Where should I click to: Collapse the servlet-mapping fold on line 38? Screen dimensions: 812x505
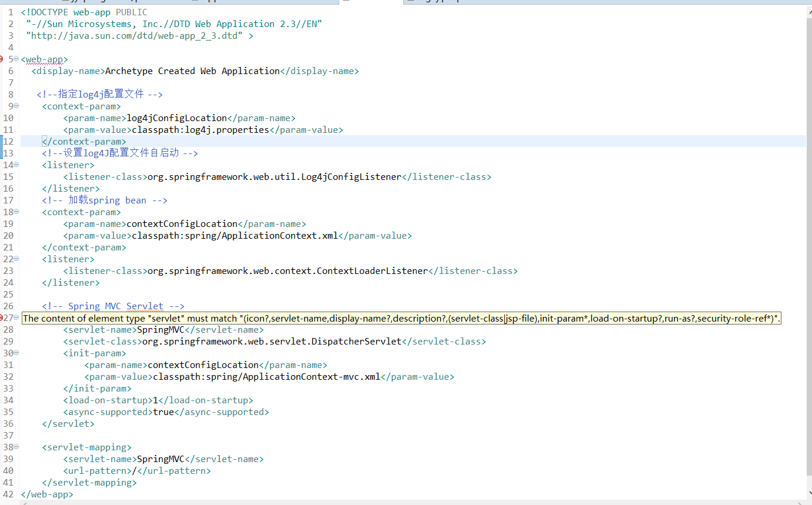tap(16, 447)
